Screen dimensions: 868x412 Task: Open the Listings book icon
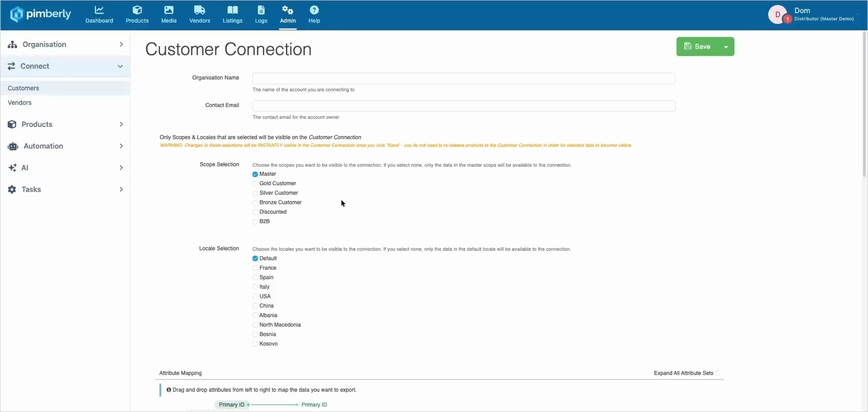(233, 10)
